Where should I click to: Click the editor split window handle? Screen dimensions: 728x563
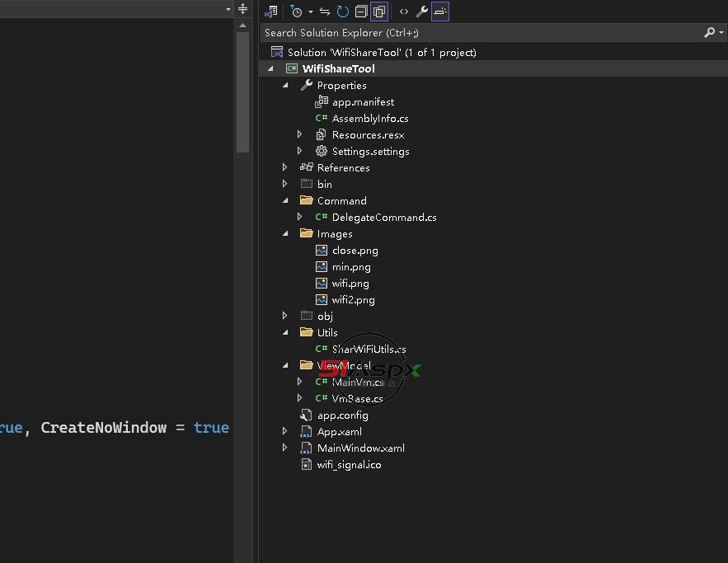click(x=242, y=9)
